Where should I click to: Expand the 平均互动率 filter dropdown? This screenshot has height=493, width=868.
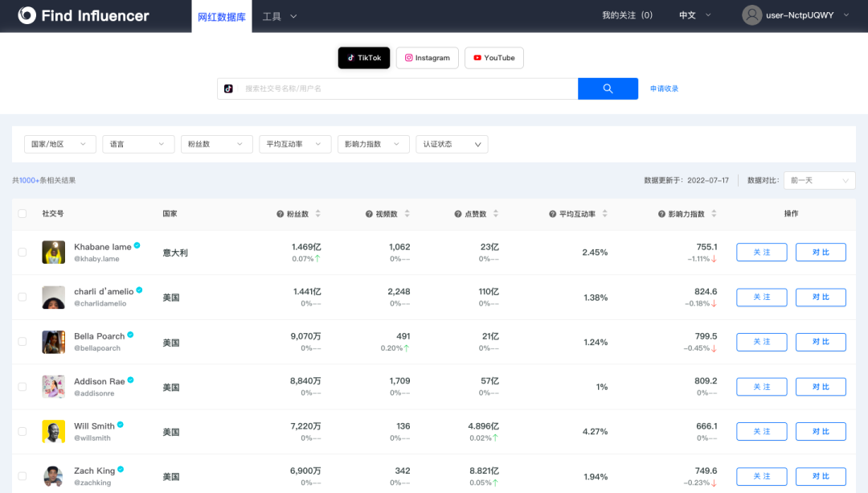coord(295,144)
